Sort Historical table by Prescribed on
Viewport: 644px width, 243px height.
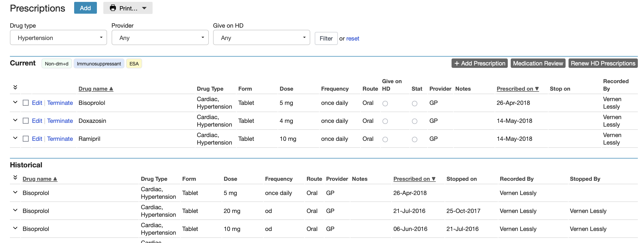point(414,179)
